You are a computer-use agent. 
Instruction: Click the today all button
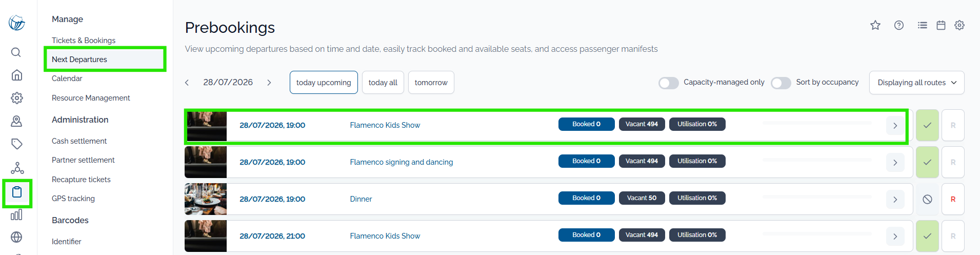(x=383, y=83)
